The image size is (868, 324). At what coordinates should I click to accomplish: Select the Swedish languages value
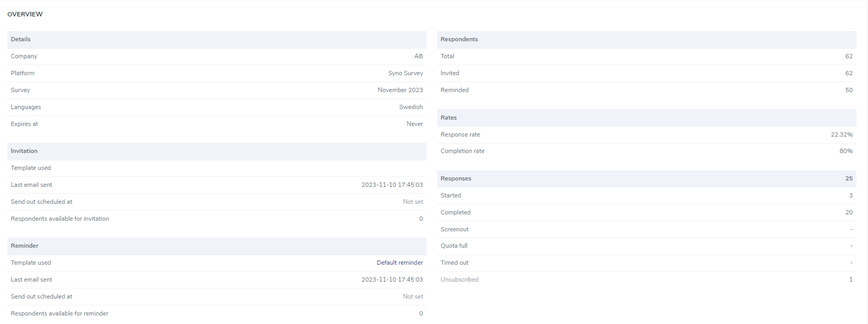(x=411, y=107)
